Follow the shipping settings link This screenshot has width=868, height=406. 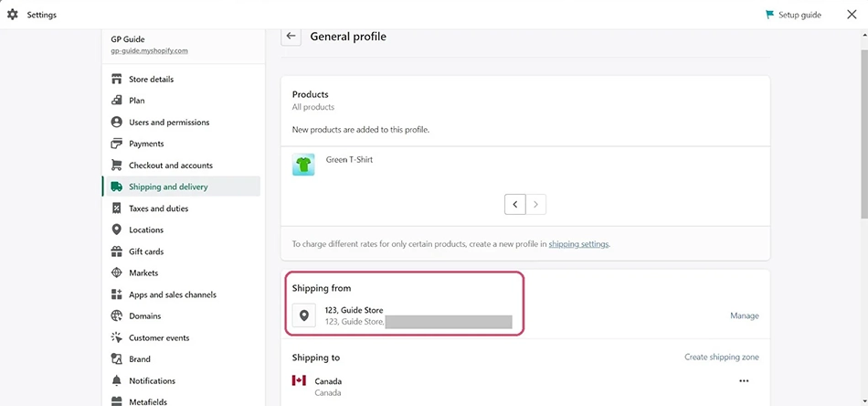577,244
